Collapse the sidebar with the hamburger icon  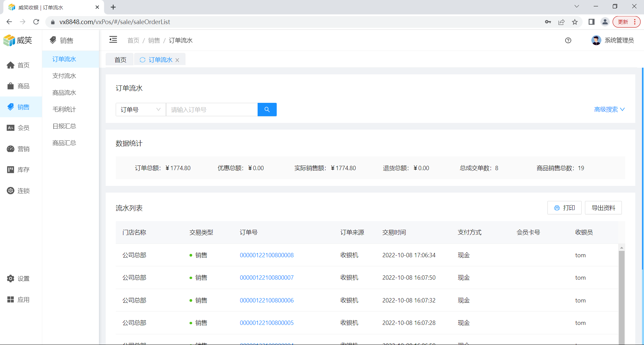tap(113, 40)
